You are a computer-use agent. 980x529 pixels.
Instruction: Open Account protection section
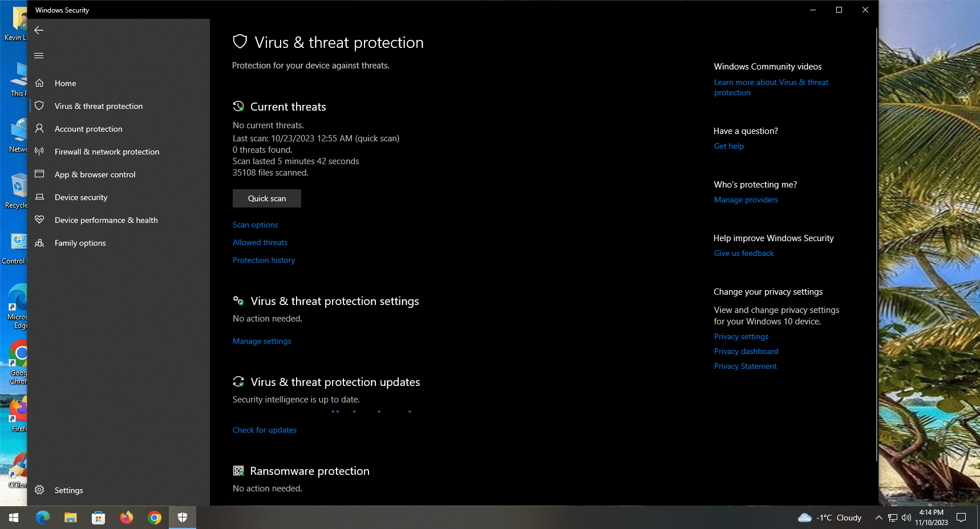119,129
